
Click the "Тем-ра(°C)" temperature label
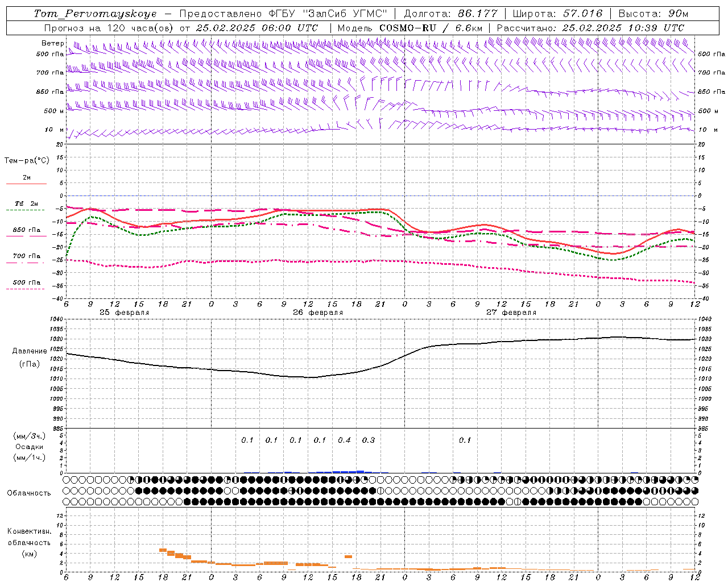pyautogui.click(x=27, y=161)
